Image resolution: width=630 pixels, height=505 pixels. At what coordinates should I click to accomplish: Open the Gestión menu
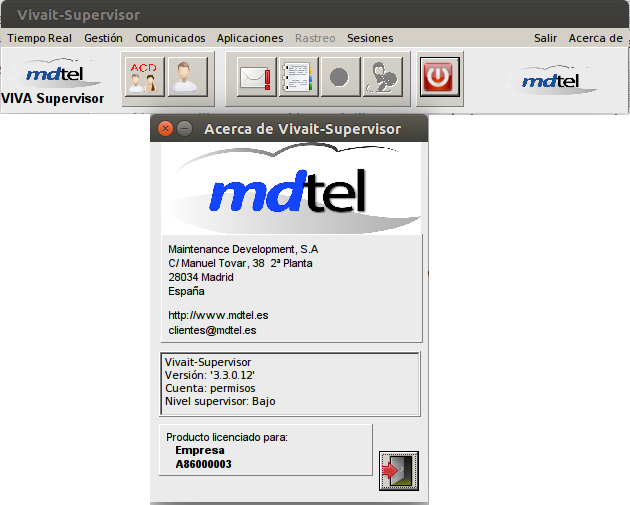pos(103,38)
